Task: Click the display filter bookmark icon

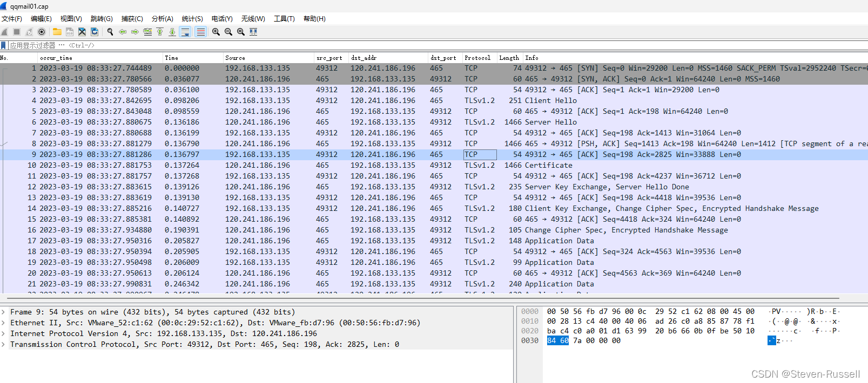Action: (4, 45)
